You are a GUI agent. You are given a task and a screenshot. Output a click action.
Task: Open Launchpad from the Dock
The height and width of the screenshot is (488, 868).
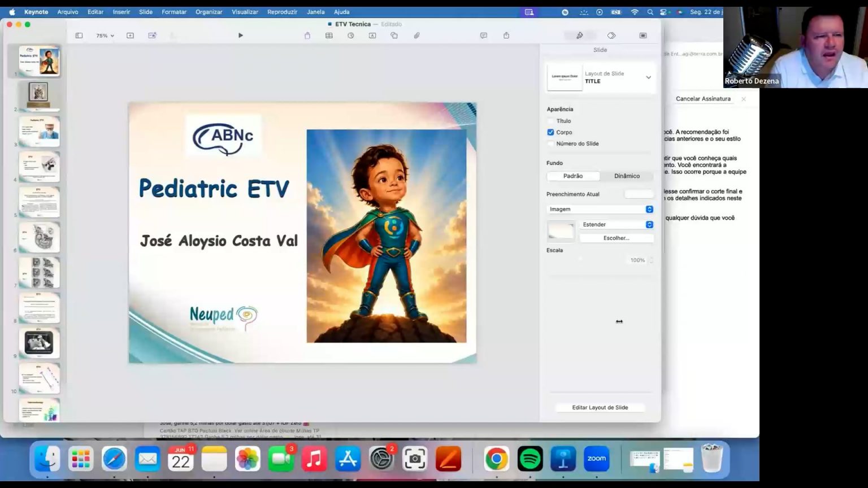[81, 459]
